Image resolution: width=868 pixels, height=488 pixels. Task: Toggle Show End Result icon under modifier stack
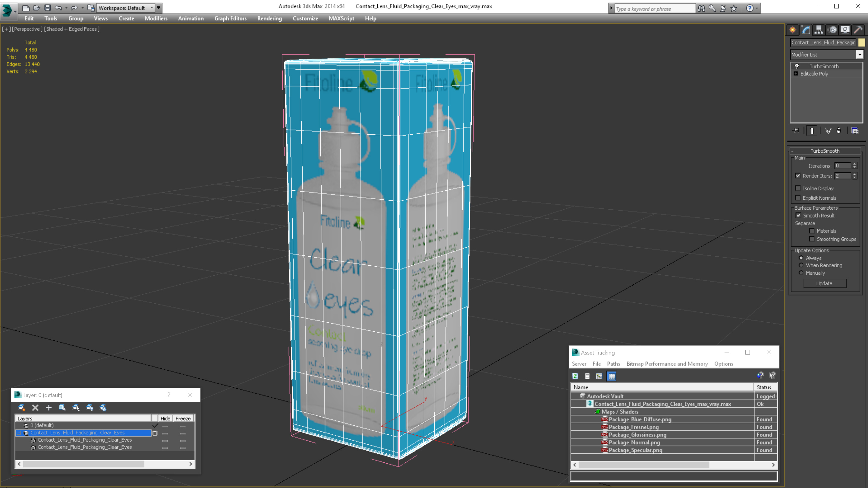click(812, 131)
